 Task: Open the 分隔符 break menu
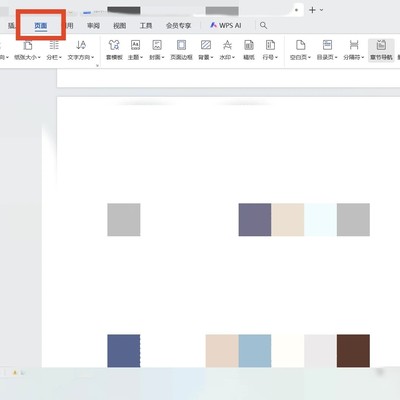coord(354,50)
